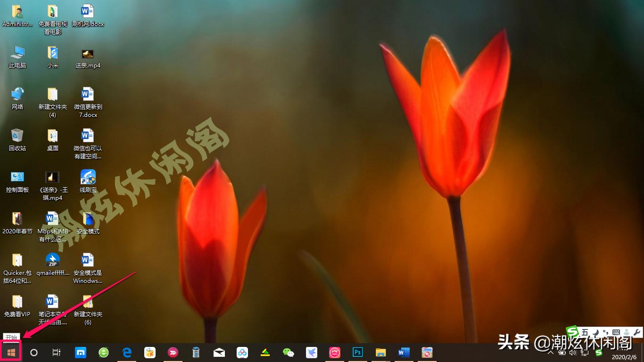
Task: Launch Photoshop from the taskbar
Action: click(357, 352)
